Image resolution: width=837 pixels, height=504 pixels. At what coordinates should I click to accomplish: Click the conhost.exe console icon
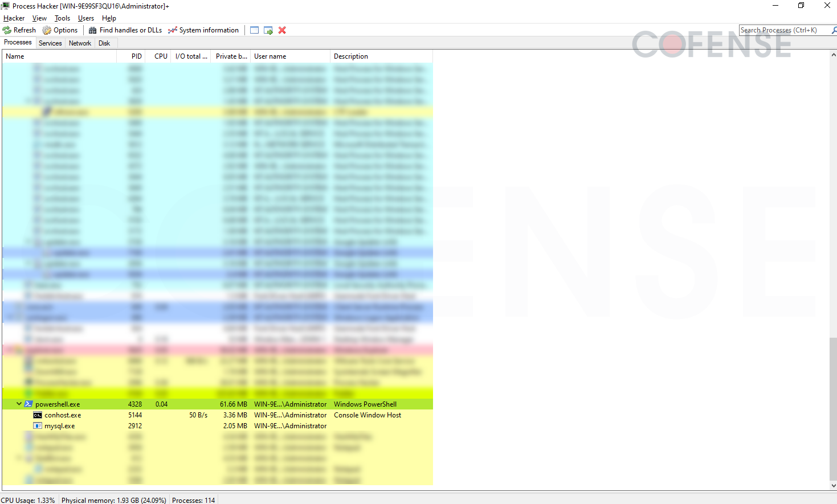pyautogui.click(x=38, y=415)
